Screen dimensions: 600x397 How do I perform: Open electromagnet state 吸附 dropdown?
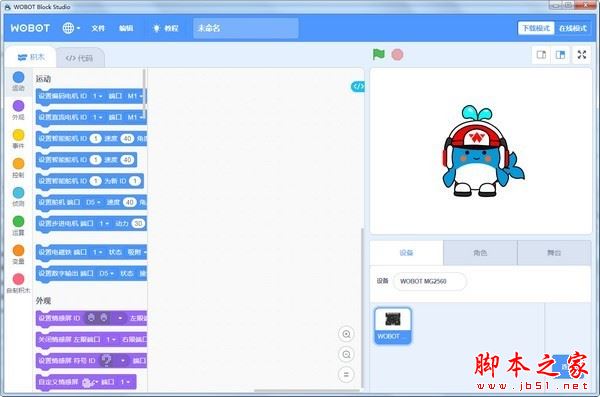(x=136, y=252)
